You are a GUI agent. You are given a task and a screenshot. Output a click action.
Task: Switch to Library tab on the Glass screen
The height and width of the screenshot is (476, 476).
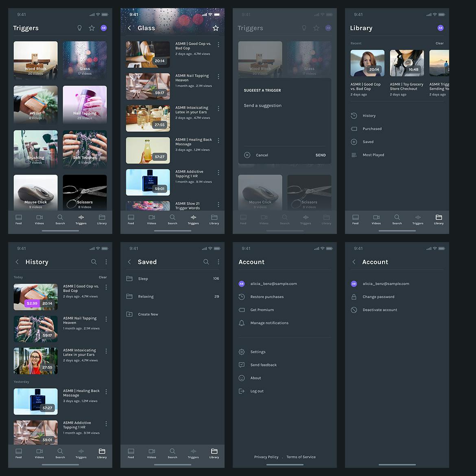[214, 219]
